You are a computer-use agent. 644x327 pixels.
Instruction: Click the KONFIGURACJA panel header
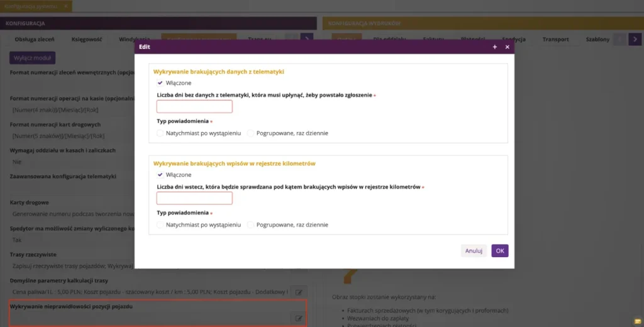(158, 23)
